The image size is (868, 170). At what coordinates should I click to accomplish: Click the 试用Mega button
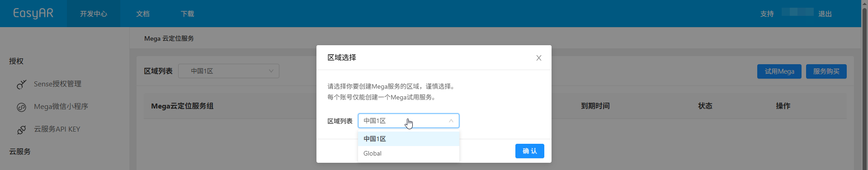click(779, 71)
